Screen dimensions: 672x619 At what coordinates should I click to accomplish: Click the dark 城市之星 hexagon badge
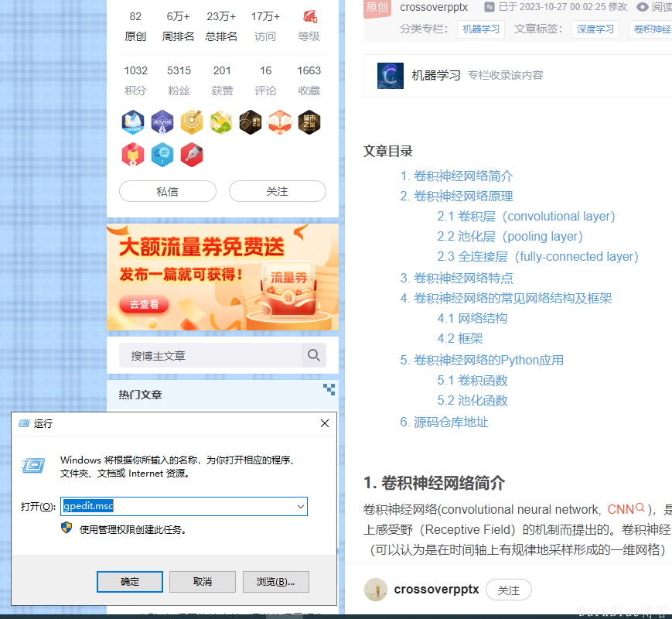[x=309, y=122]
